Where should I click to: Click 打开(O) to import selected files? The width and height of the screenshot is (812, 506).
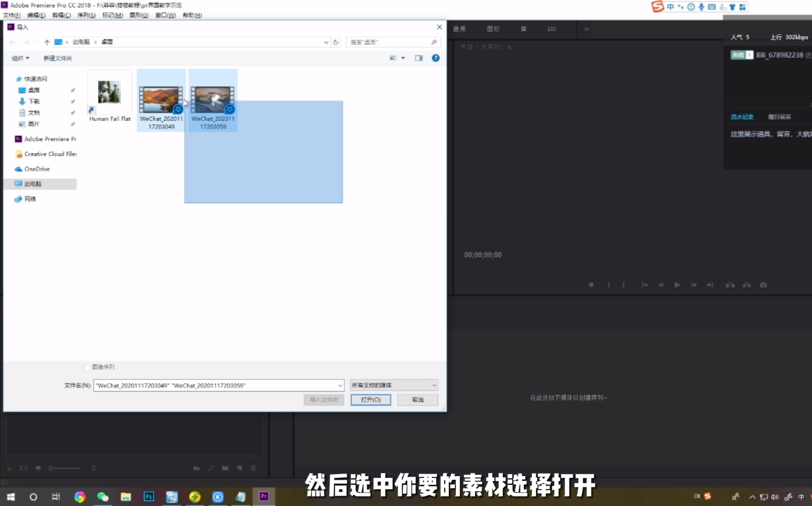click(371, 399)
